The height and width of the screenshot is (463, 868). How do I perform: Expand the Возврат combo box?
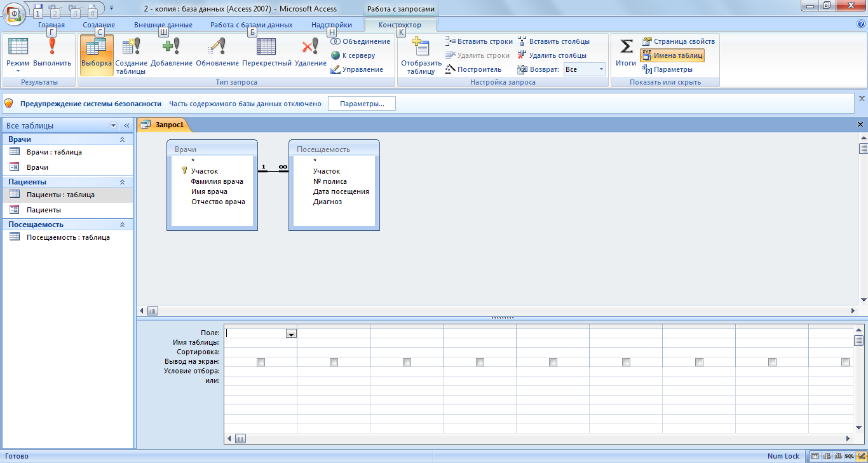[x=600, y=69]
